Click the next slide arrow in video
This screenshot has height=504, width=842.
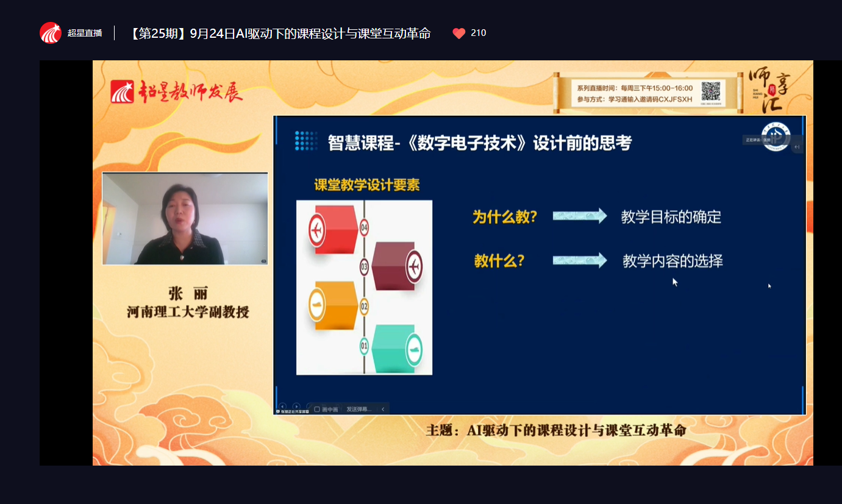(x=296, y=406)
